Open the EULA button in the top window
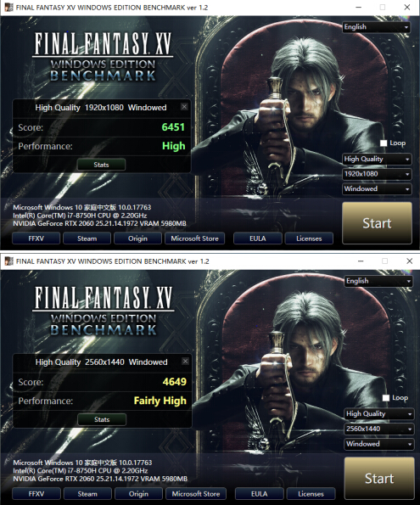420x505 pixels. (x=258, y=238)
